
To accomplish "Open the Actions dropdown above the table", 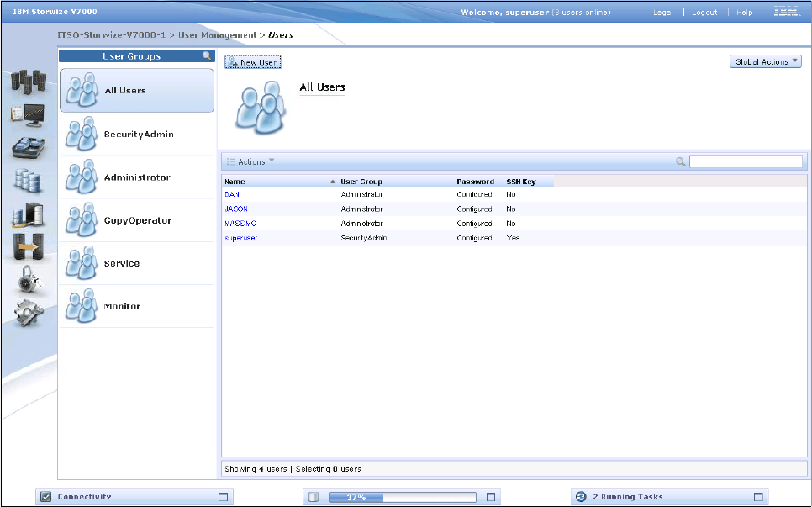I will (x=250, y=161).
